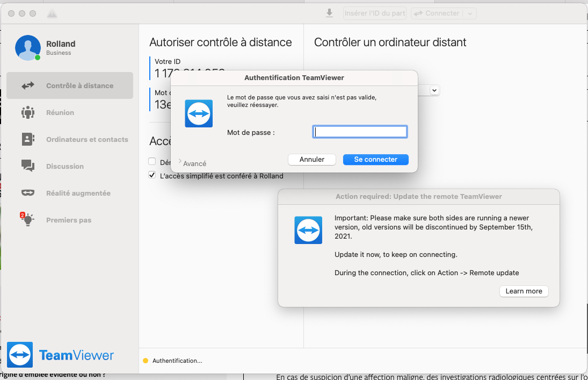Viewport: 588px width, 380px height.
Task: Focus the Insérer l'ID du partenaire field
Action: point(375,13)
